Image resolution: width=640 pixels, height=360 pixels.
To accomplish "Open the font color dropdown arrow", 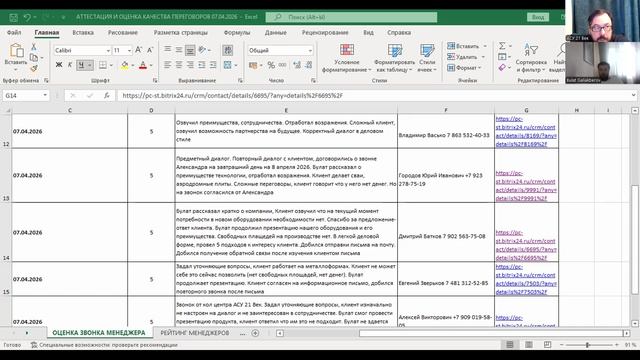I will point(151,65).
